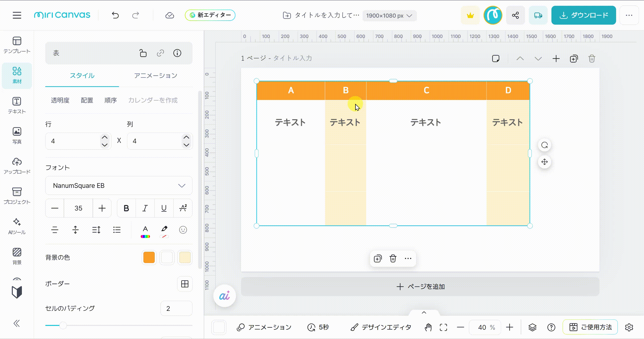This screenshot has width=644, height=339.
Task: Open the NanumSquare EB font dropdown
Action: 119,186
